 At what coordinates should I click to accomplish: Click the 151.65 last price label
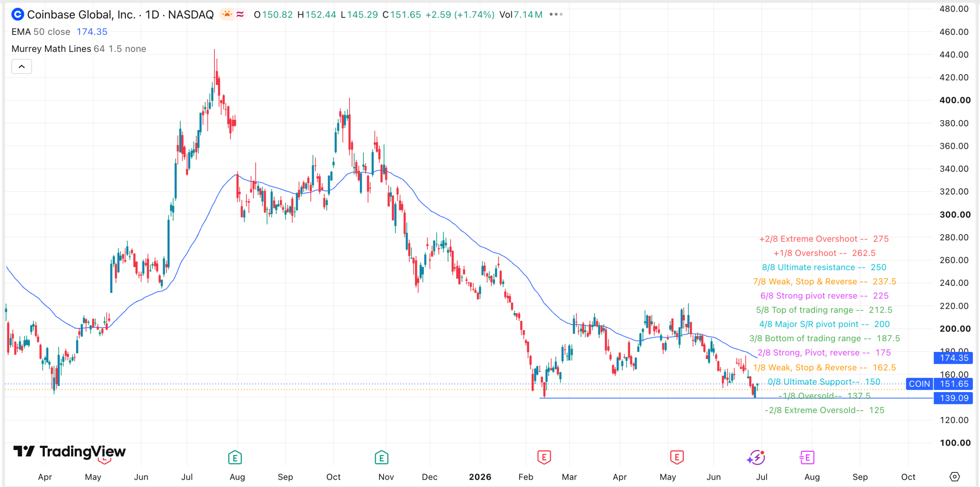coord(953,384)
